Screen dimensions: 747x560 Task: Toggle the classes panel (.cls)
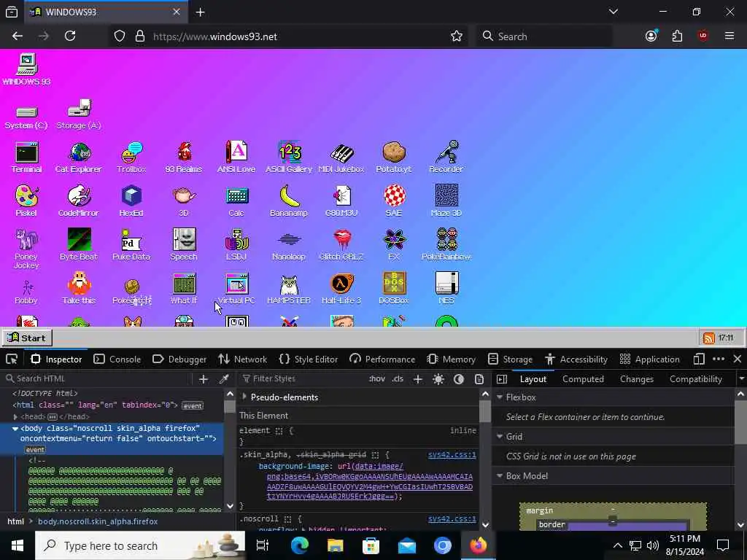coord(398,379)
